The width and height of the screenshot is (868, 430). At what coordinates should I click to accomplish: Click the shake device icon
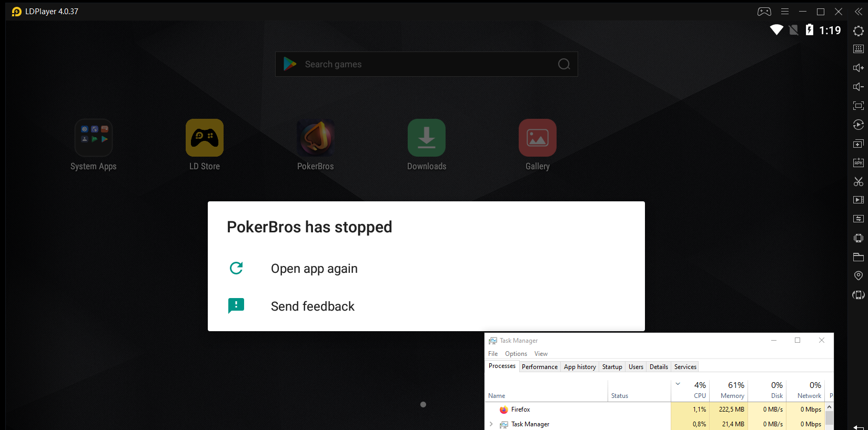(858, 238)
